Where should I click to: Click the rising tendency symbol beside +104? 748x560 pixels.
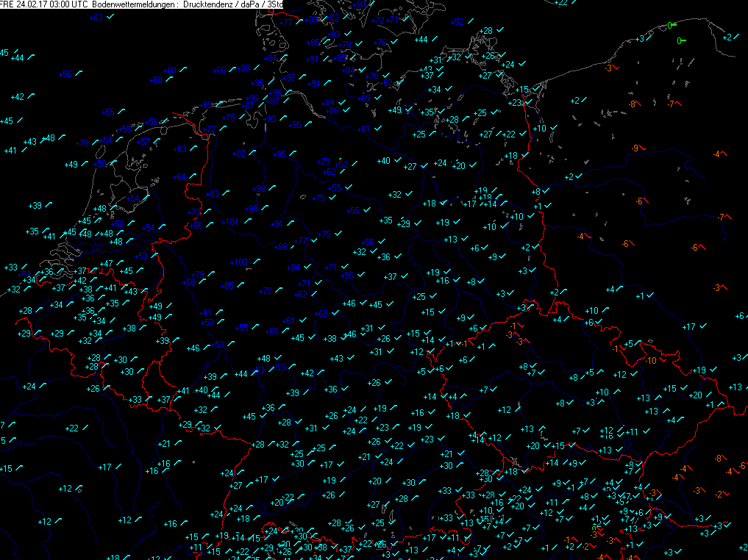pos(247,220)
